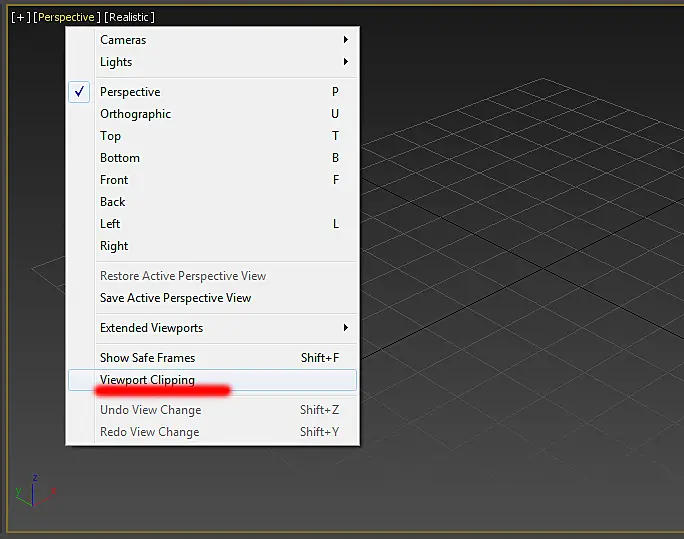
Task: Open the [+] viewport general menu
Action: (21, 17)
